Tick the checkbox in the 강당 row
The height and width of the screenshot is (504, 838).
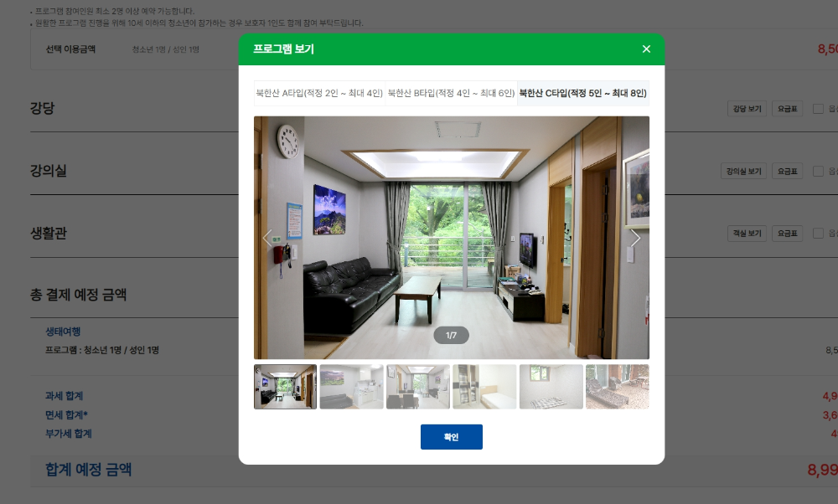[818, 109]
